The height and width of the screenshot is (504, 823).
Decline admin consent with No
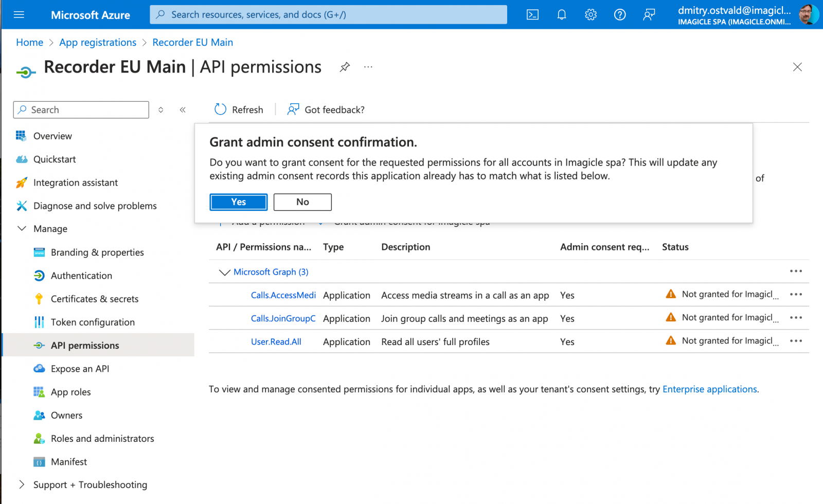[302, 202]
